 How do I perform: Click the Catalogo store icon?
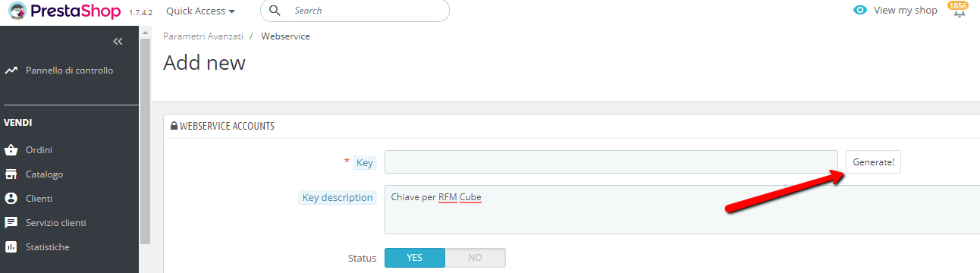pyautogui.click(x=11, y=174)
